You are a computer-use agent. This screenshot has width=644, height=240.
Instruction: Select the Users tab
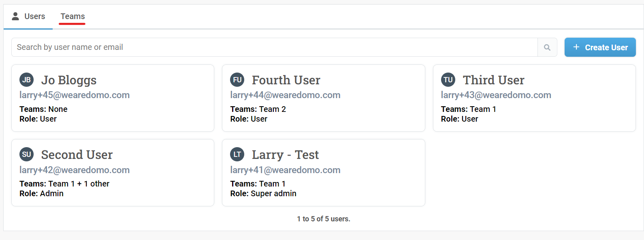coord(34,17)
